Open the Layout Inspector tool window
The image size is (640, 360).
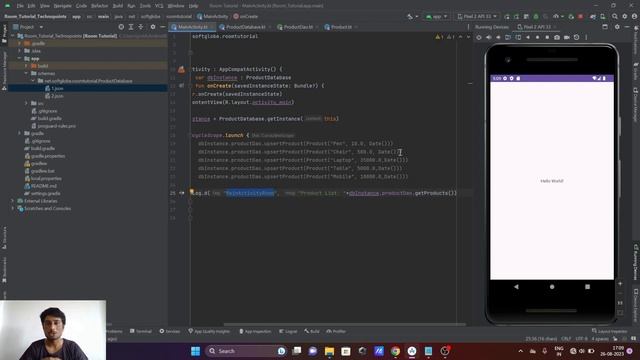click(x=610, y=331)
